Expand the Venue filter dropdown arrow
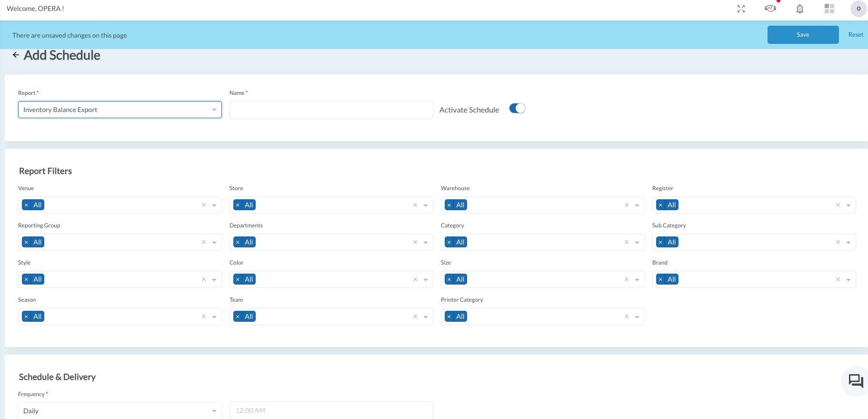This screenshot has width=868, height=419. [214, 205]
